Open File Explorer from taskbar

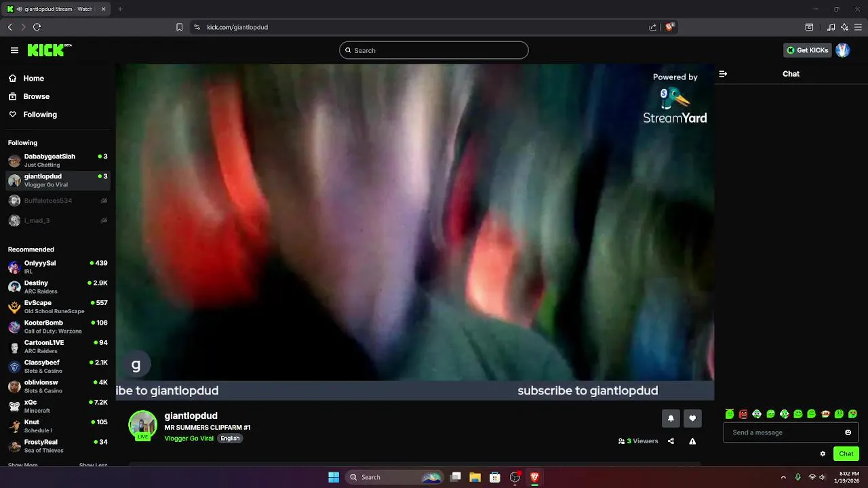point(475,477)
